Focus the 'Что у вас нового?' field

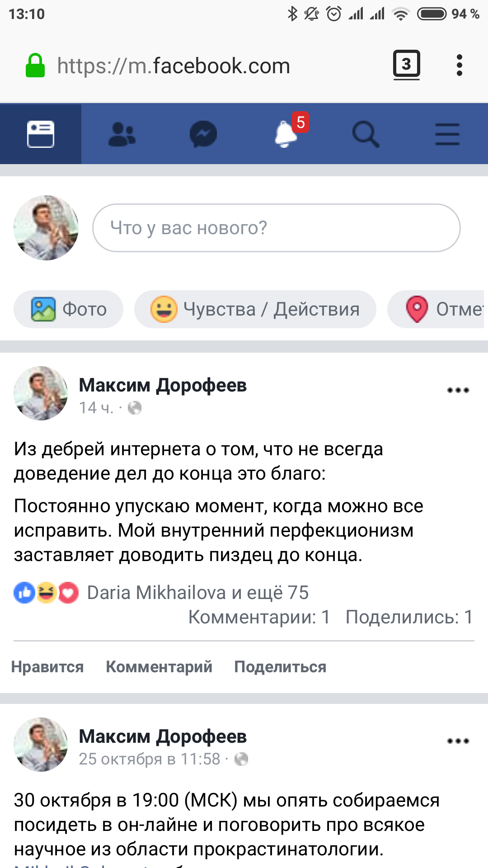coord(276,228)
